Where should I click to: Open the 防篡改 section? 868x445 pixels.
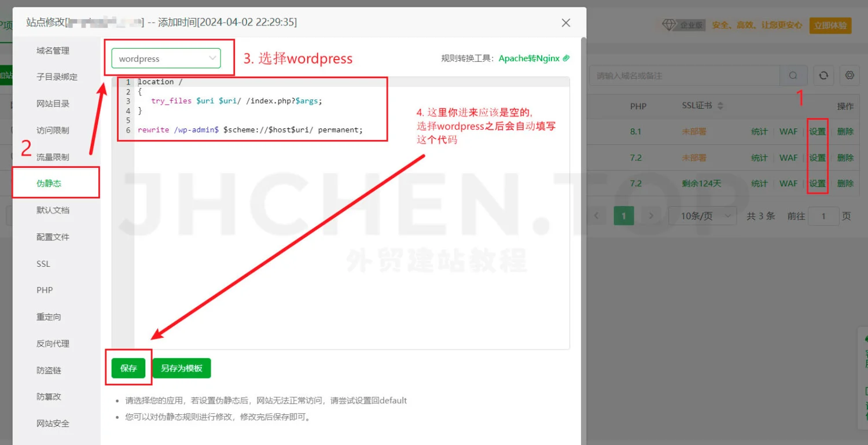click(x=49, y=396)
